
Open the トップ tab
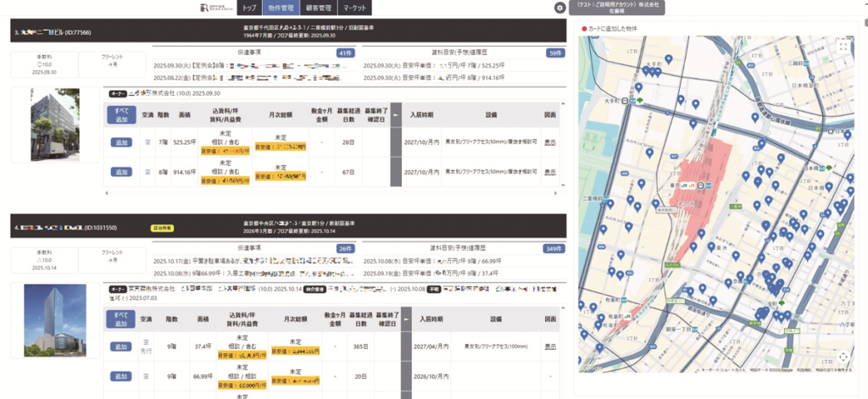(x=248, y=8)
